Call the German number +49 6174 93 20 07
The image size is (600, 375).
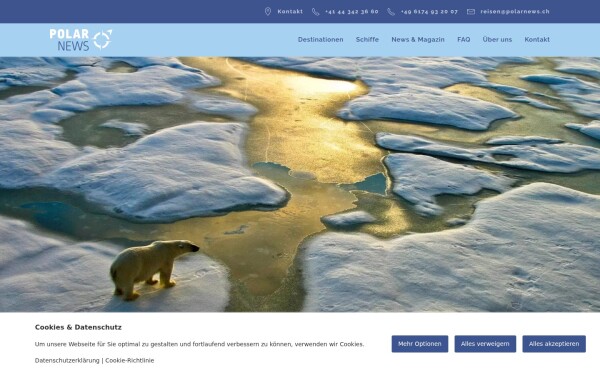tap(429, 12)
